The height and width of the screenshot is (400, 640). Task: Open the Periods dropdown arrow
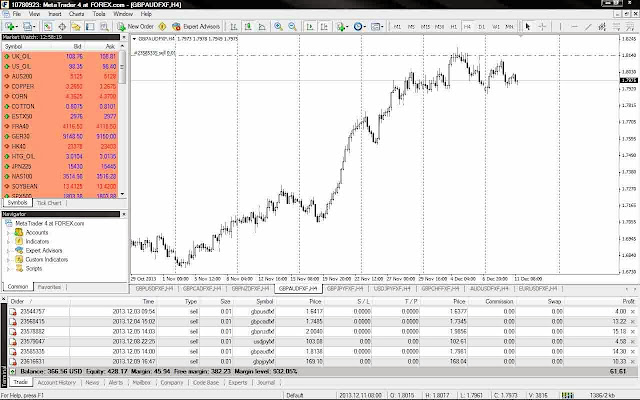364,27
